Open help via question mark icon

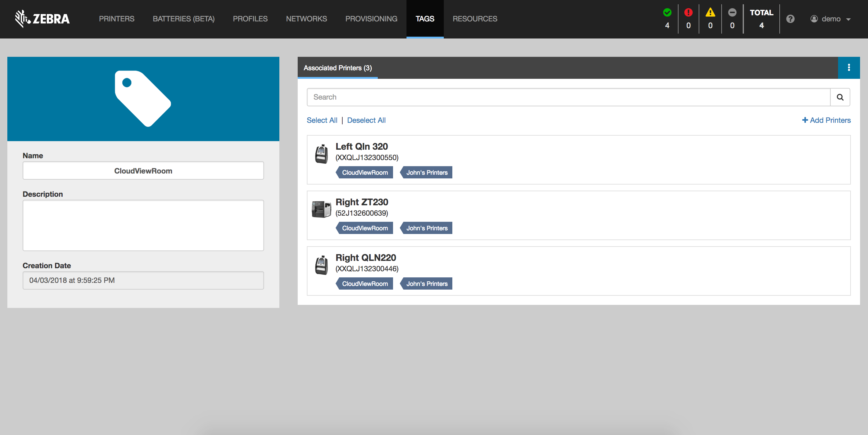790,19
